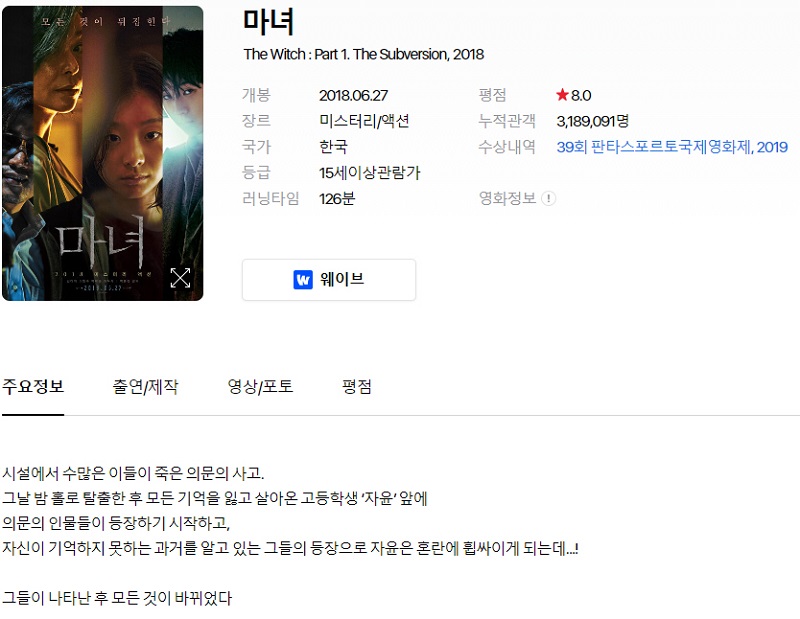Click the 마녀 movie title heading
The width and height of the screenshot is (800, 619).
tap(268, 22)
